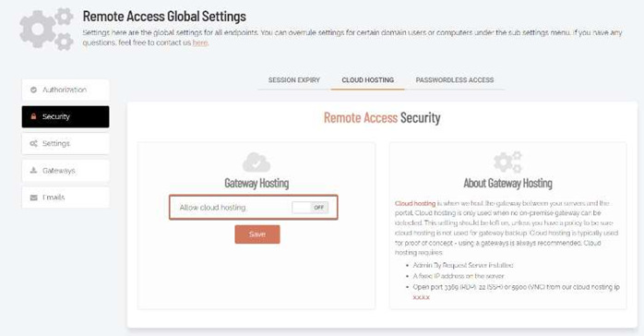Click the large gears icon beside page title
Viewport: 644px width, 336px height.
pos(46,29)
